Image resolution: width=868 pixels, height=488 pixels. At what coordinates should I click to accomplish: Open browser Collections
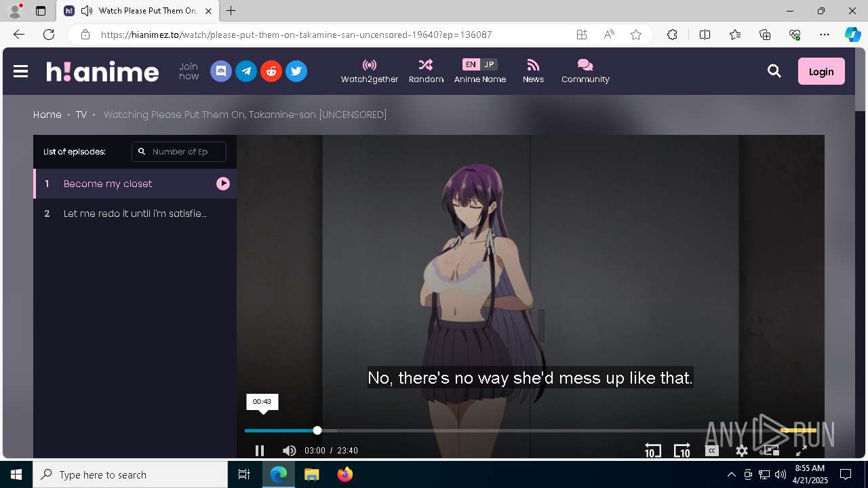(x=765, y=35)
